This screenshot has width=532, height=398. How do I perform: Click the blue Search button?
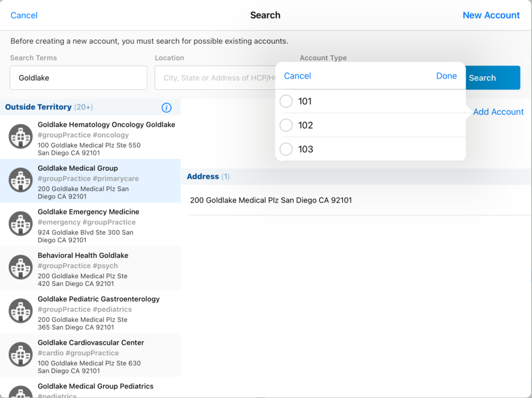[x=491, y=78]
